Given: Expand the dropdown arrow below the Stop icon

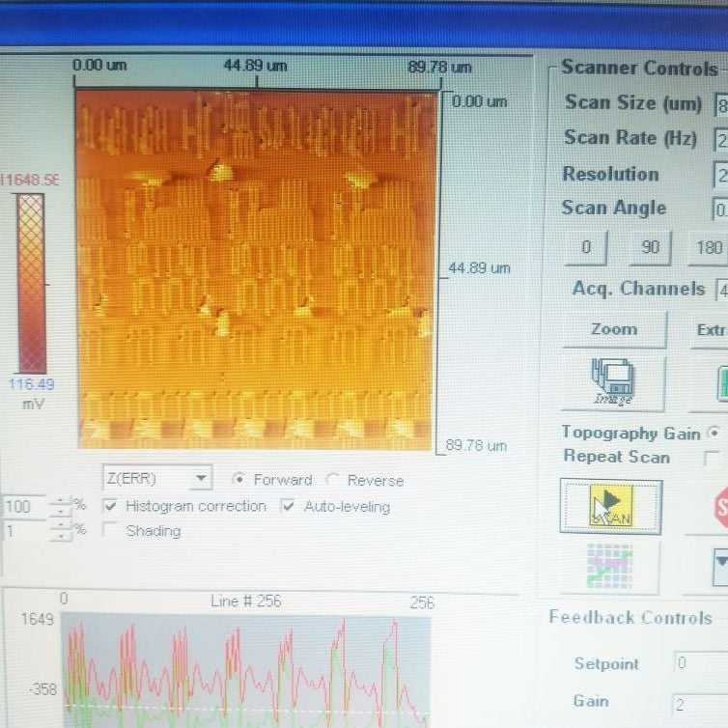Looking at the screenshot, I should (x=720, y=567).
